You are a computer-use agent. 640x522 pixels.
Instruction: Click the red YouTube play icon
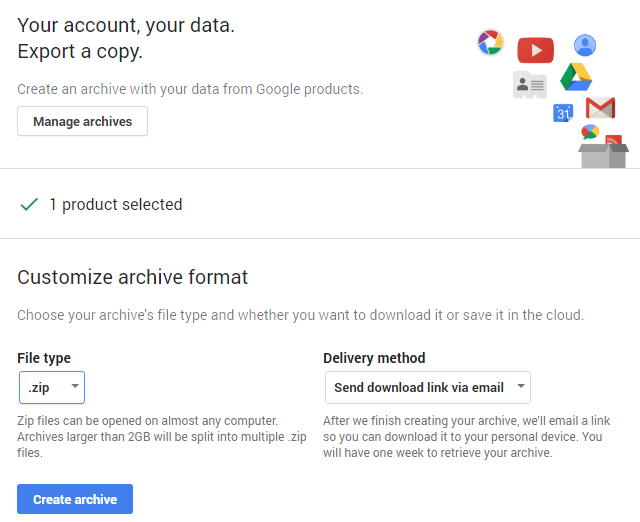click(535, 50)
